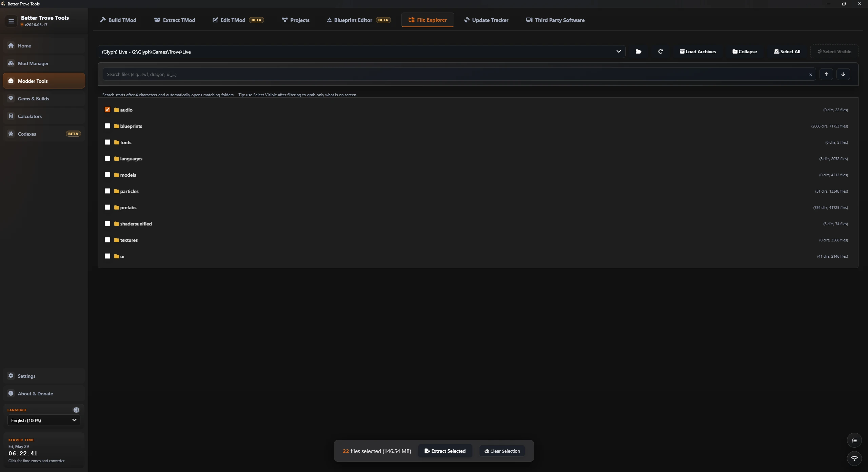Viewport: 868px width, 472px height.
Task: Check the languages folder checkbox
Action: pyautogui.click(x=107, y=158)
